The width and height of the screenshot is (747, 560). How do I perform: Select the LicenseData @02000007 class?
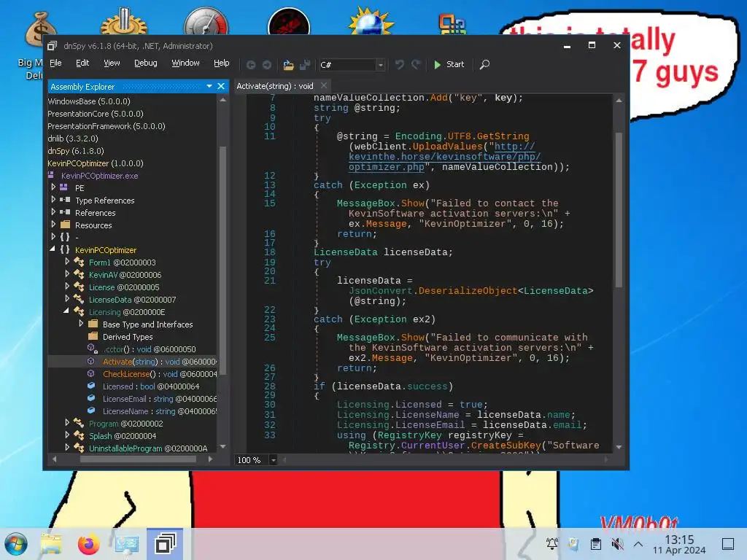tap(133, 300)
